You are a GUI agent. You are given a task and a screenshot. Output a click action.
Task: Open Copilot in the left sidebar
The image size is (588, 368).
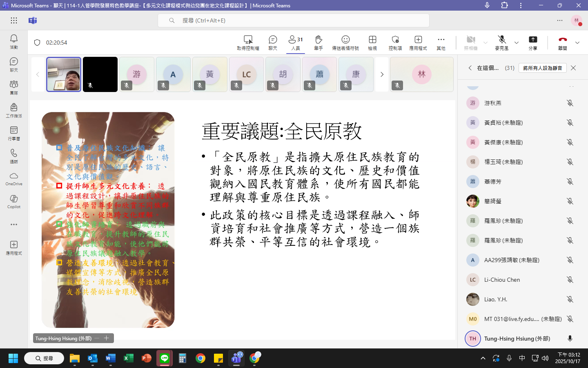tap(14, 201)
